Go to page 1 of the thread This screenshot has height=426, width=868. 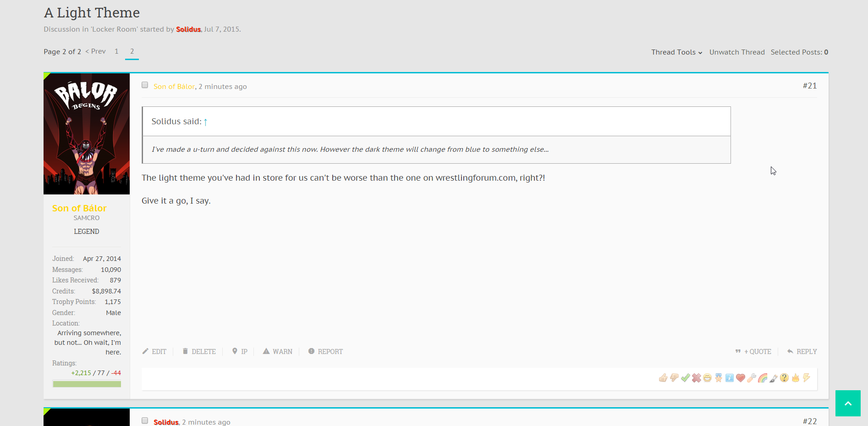116,51
